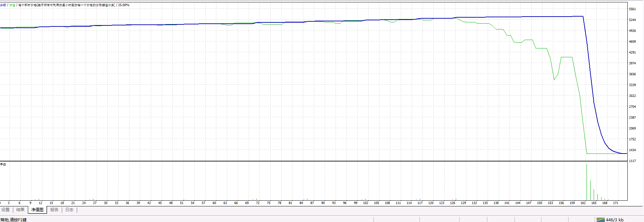The width and height of the screenshot is (644, 222).
Task: Click the 1117 value on the vertical axis
Action: click(632, 161)
